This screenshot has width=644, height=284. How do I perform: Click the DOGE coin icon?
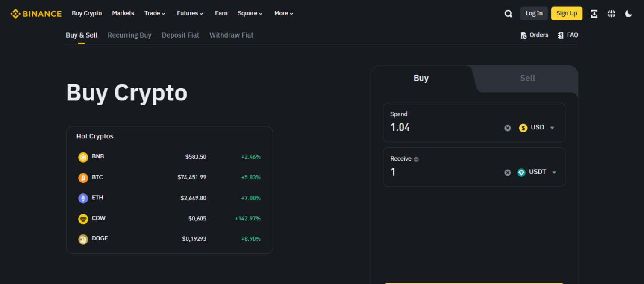coord(83,239)
